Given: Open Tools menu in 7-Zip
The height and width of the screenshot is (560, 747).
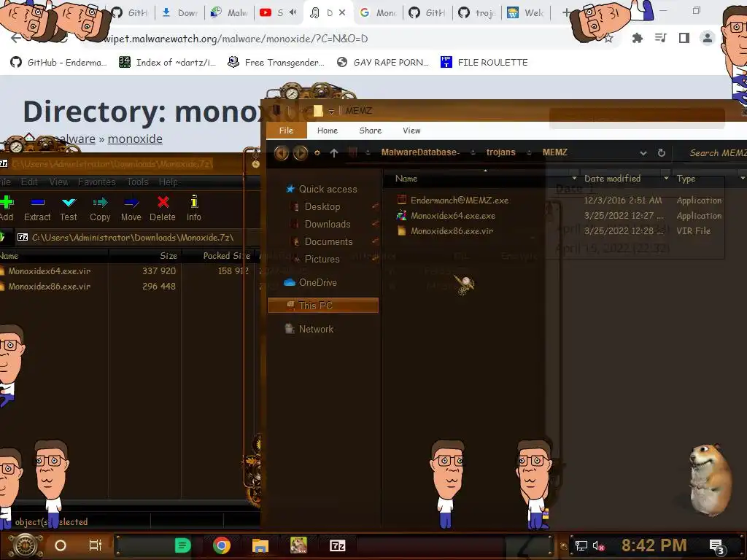Looking at the screenshot, I should [x=138, y=182].
